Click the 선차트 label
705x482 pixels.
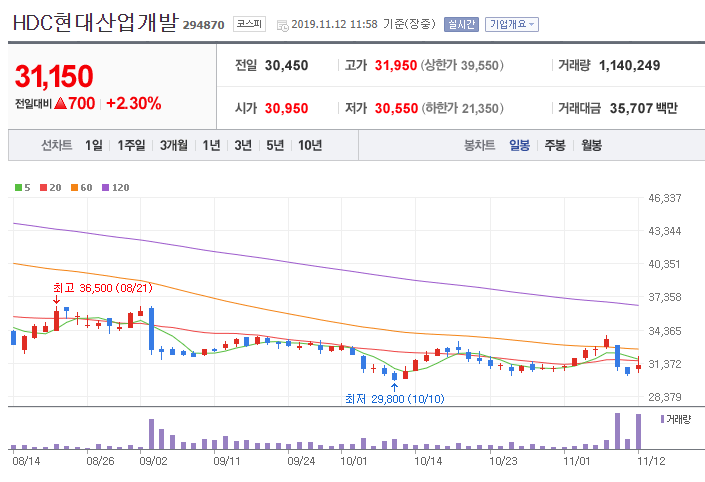click(x=57, y=145)
